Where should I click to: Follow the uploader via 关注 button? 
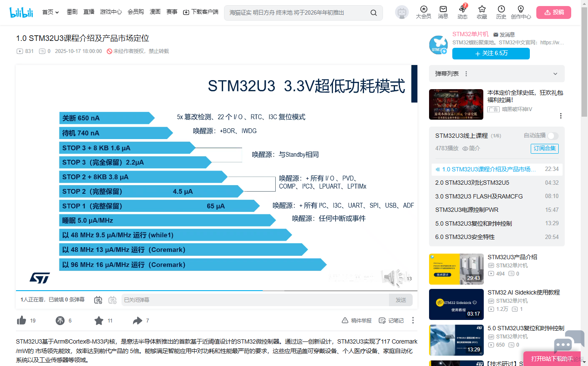point(491,53)
